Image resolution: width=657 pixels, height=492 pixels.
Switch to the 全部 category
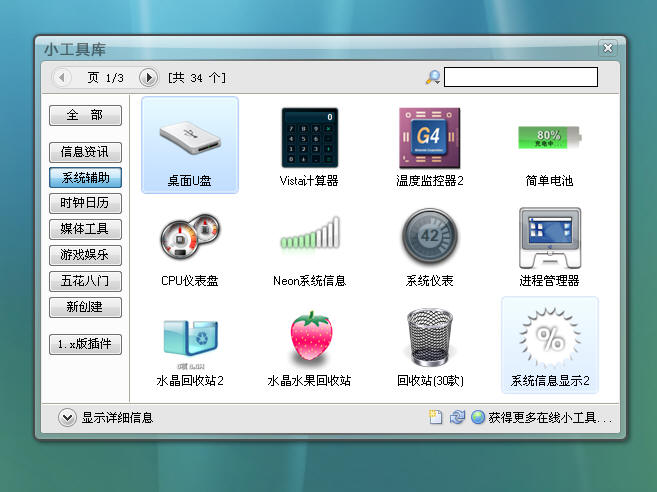tap(85, 115)
